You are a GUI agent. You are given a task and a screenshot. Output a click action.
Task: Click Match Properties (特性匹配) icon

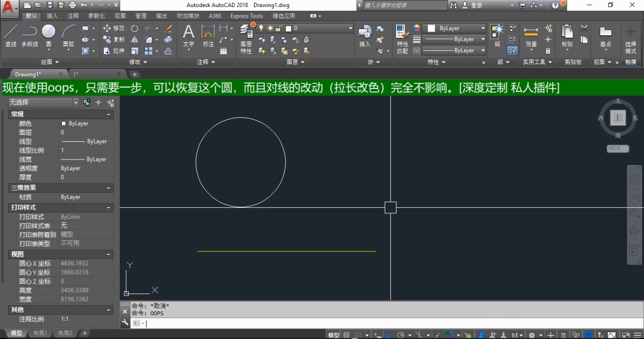click(403, 39)
